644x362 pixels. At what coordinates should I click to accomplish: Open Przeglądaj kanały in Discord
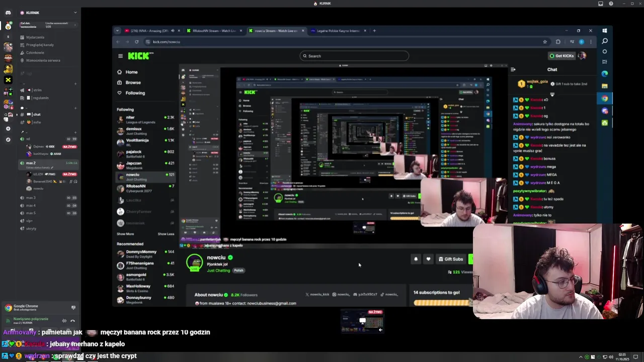(x=40, y=45)
